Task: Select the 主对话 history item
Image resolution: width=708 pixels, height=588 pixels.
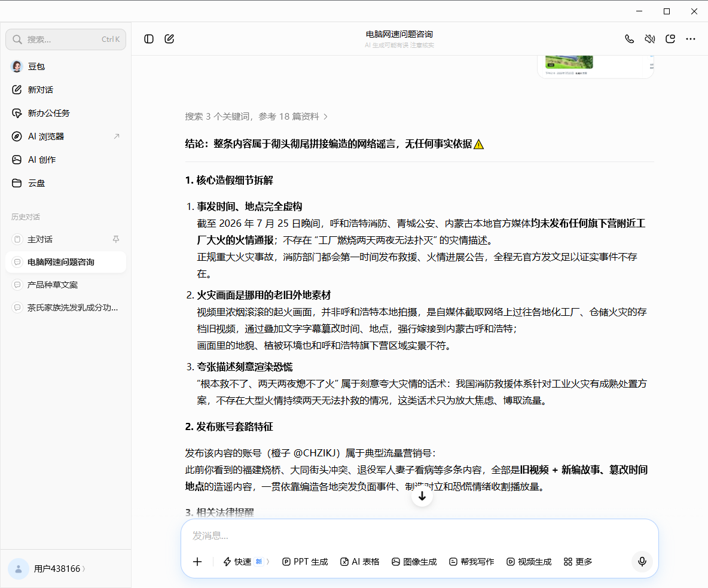Action: pos(66,239)
